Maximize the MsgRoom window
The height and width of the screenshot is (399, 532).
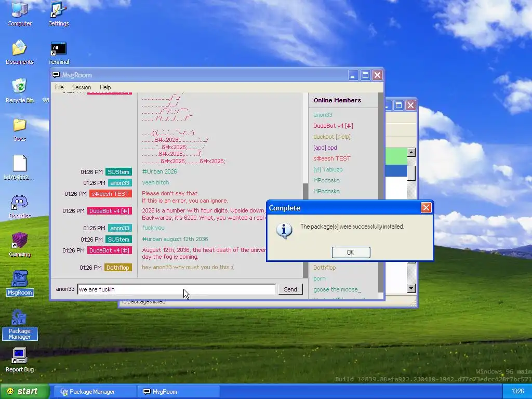tap(365, 75)
